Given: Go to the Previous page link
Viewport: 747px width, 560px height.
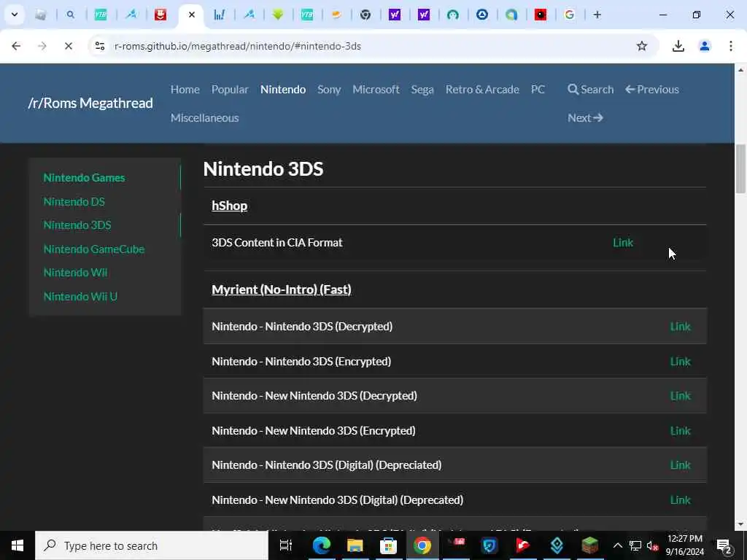Looking at the screenshot, I should point(651,90).
